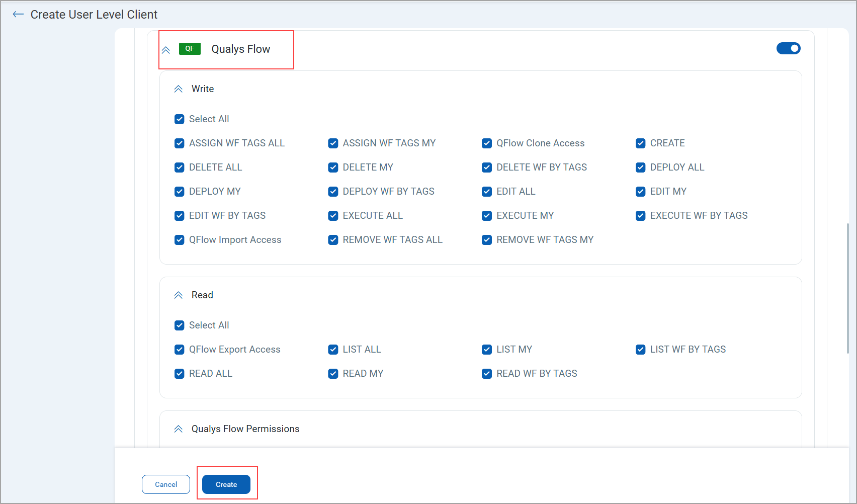Uncheck LIST ALL permission
Viewport: 857px width, 504px height.
[333, 350]
